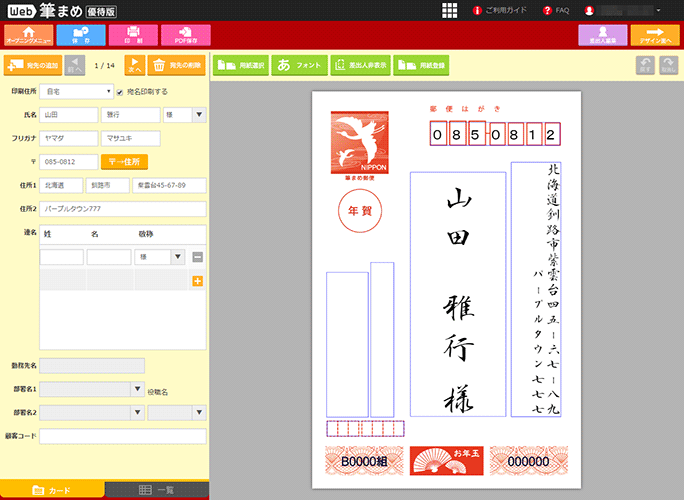This screenshot has height=500, width=684.
Task: Toggle the 宛名印刷する checkbox
Action: coord(120,92)
